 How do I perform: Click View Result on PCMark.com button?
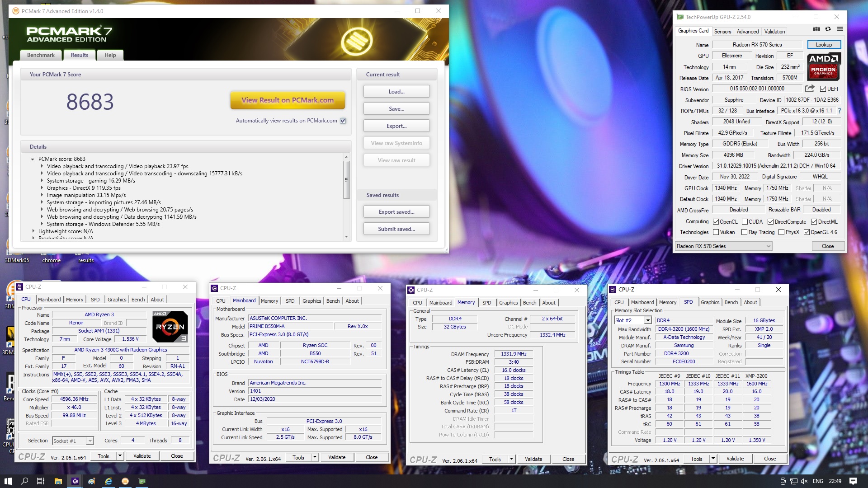pyautogui.click(x=288, y=100)
